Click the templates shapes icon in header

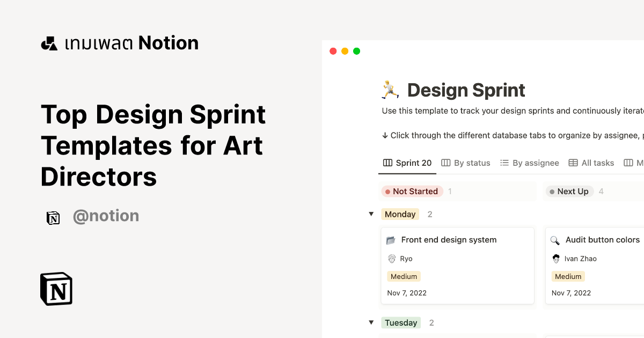coord(49,43)
